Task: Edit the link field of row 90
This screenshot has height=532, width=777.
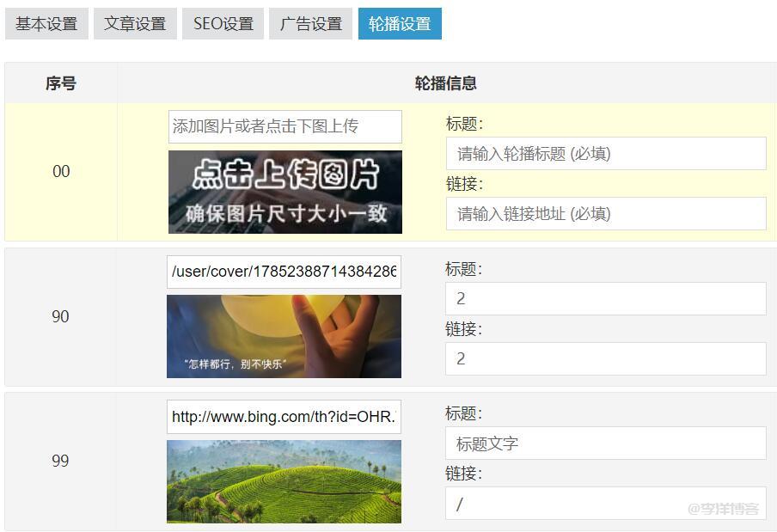Action: tap(605, 358)
